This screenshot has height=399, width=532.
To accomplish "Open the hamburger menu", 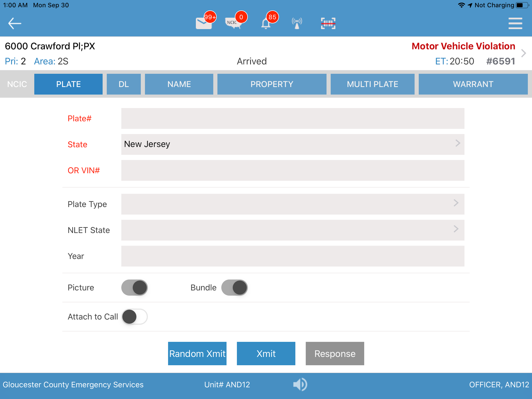I will click(x=515, y=23).
